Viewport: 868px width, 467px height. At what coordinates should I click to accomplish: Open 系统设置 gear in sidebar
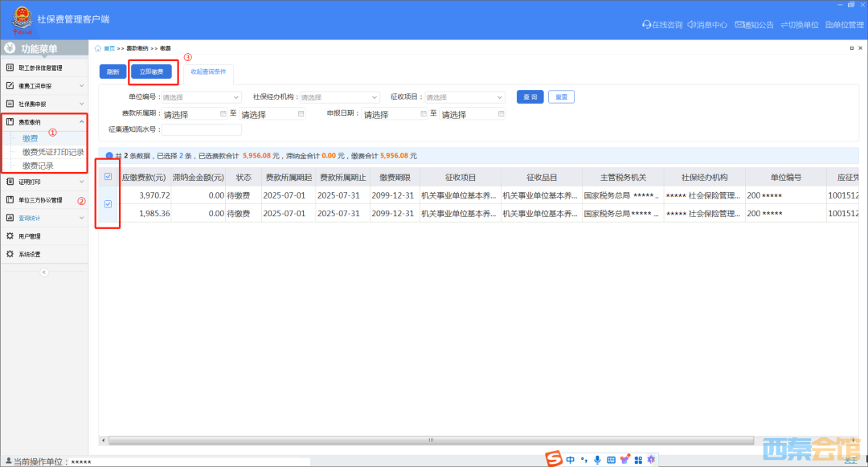[x=10, y=254]
